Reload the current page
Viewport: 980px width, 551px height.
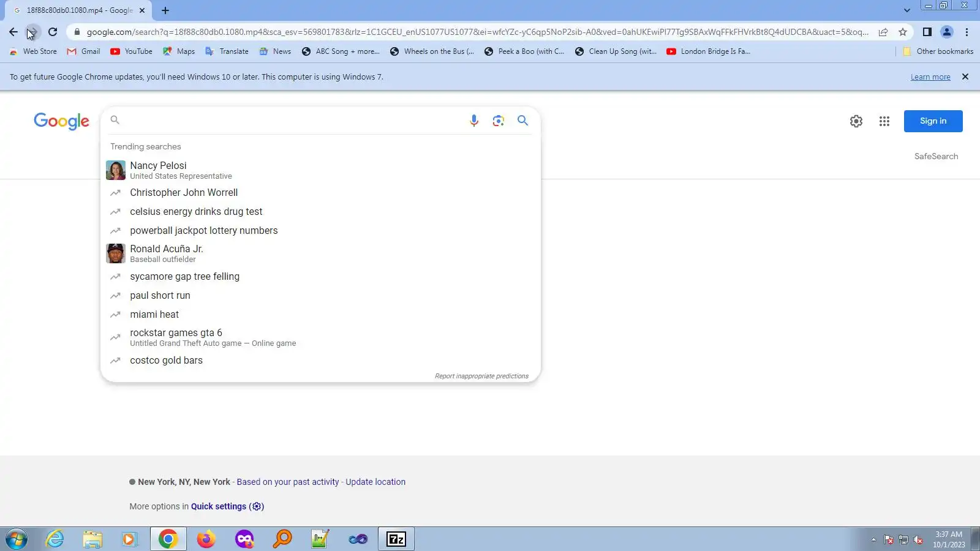coord(53,32)
